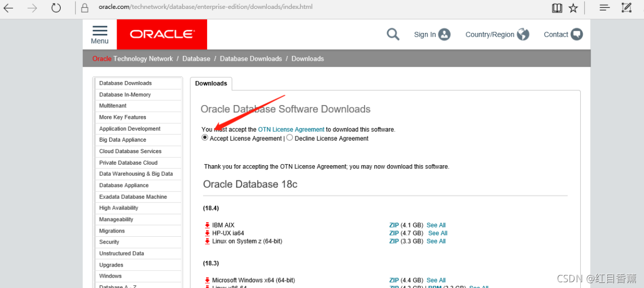Click the Sign In user icon
This screenshot has height=288, width=644.
click(444, 34)
